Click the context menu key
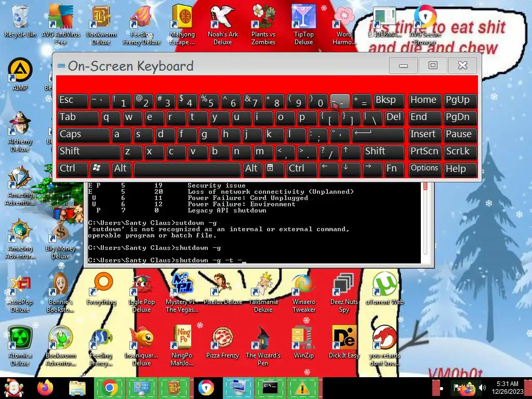The height and width of the screenshot is (399, 532). coord(274,169)
